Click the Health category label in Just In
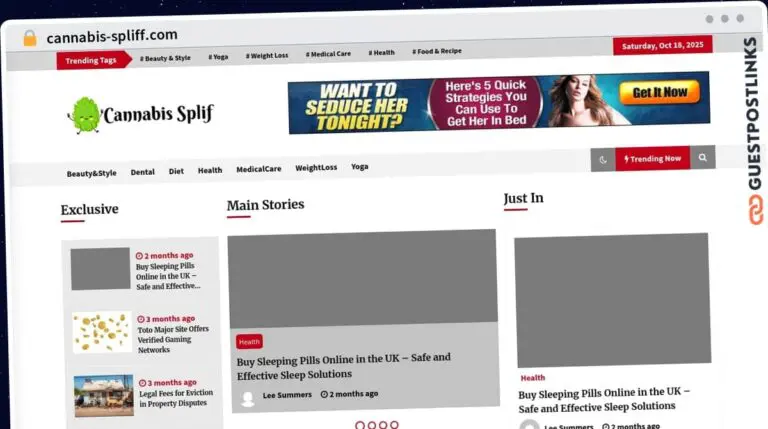The width and height of the screenshot is (768, 429). point(532,378)
